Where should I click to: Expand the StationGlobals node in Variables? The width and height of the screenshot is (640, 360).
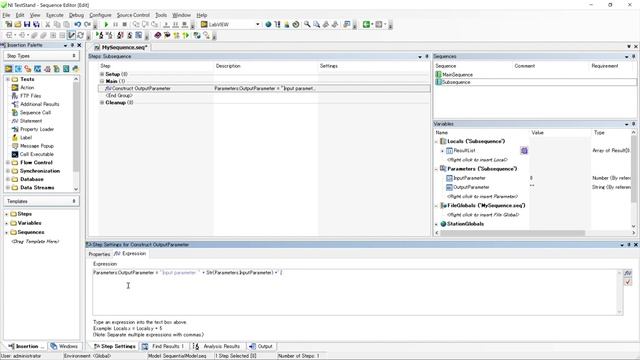(436, 224)
